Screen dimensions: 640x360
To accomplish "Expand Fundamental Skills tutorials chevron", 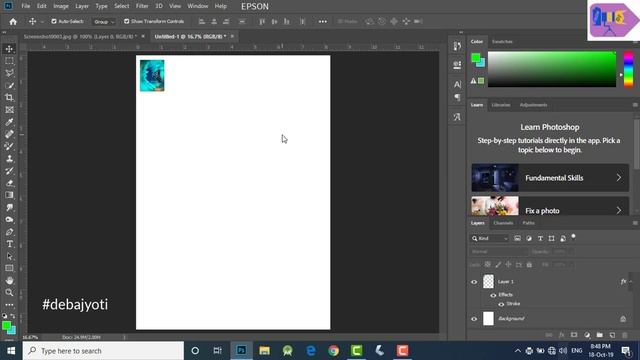I will 619,178.
